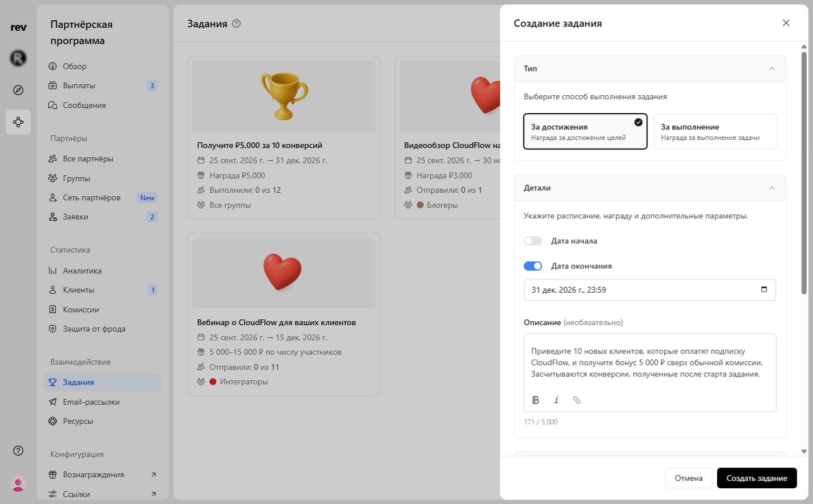Screen dimensions: 813x504
Task: Open Заявки in the sidebar
Action: coord(102,217)
